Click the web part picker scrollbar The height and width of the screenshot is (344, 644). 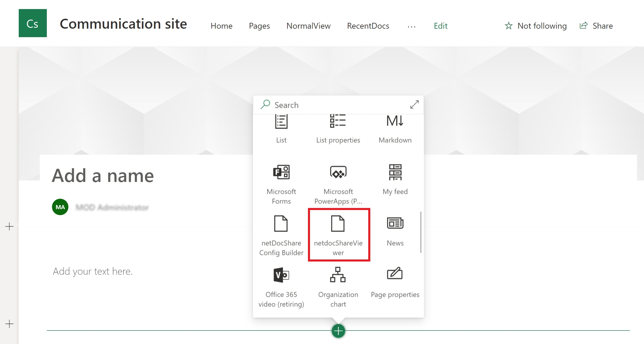point(421,232)
